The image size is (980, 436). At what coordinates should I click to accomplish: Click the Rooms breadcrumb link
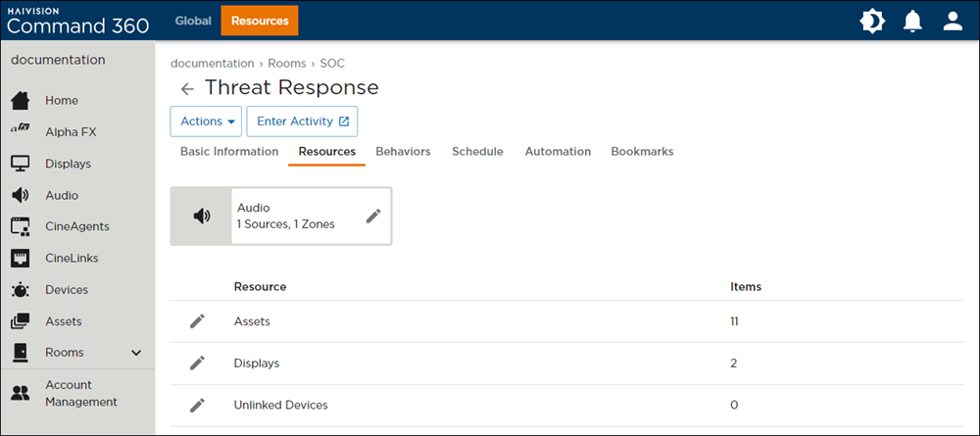pyautogui.click(x=287, y=63)
